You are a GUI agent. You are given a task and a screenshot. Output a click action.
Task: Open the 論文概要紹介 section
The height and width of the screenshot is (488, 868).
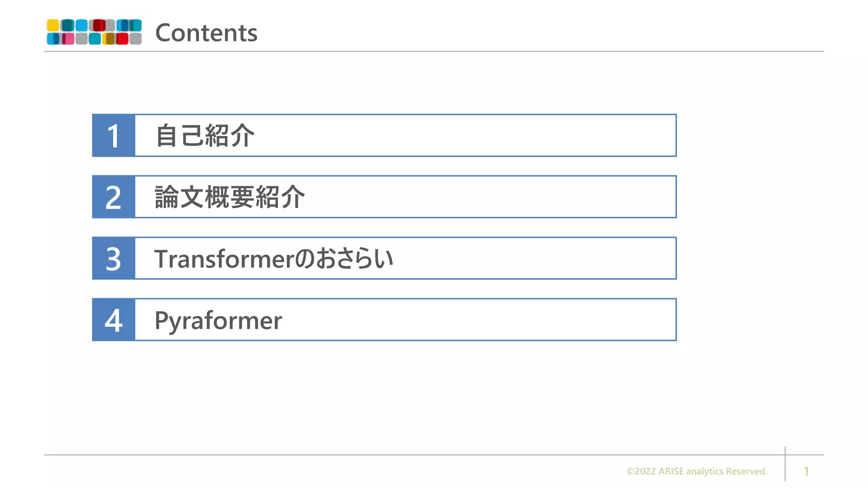point(230,197)
